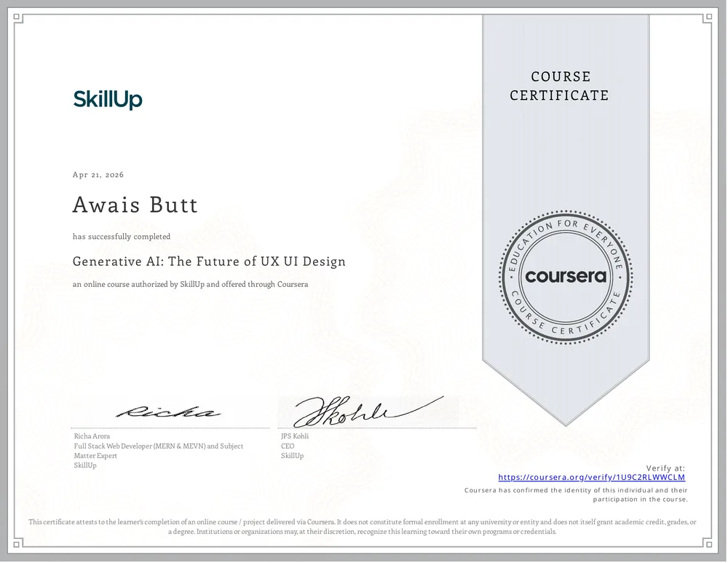Click the disclaimer 'This certificate attests' footer

(362, 527)
